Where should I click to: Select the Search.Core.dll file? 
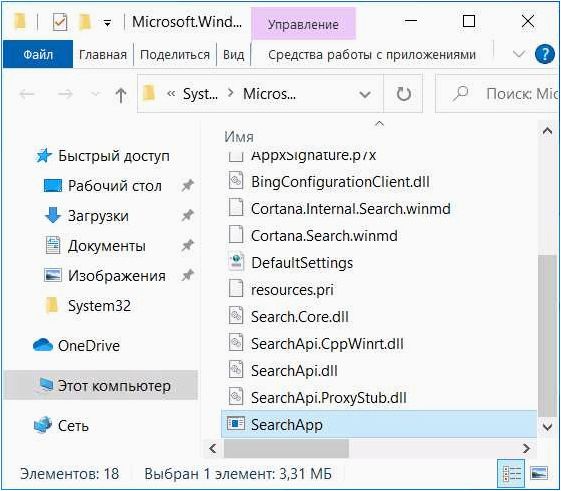click(299, 317)
